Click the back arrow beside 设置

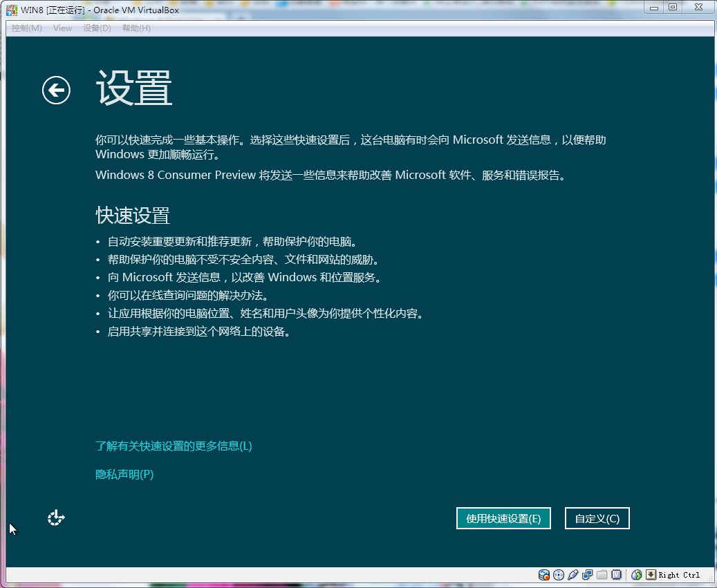pyautogui.click(x=56, y=90)
